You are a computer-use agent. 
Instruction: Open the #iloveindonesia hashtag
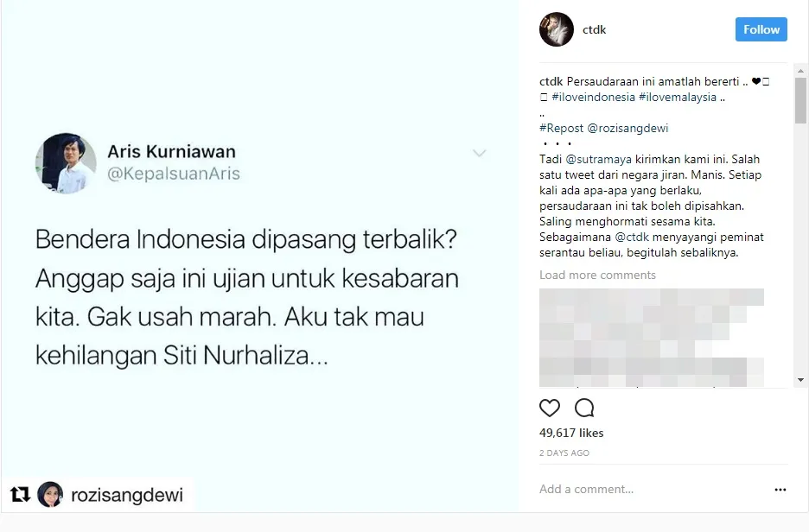[593, 97]
